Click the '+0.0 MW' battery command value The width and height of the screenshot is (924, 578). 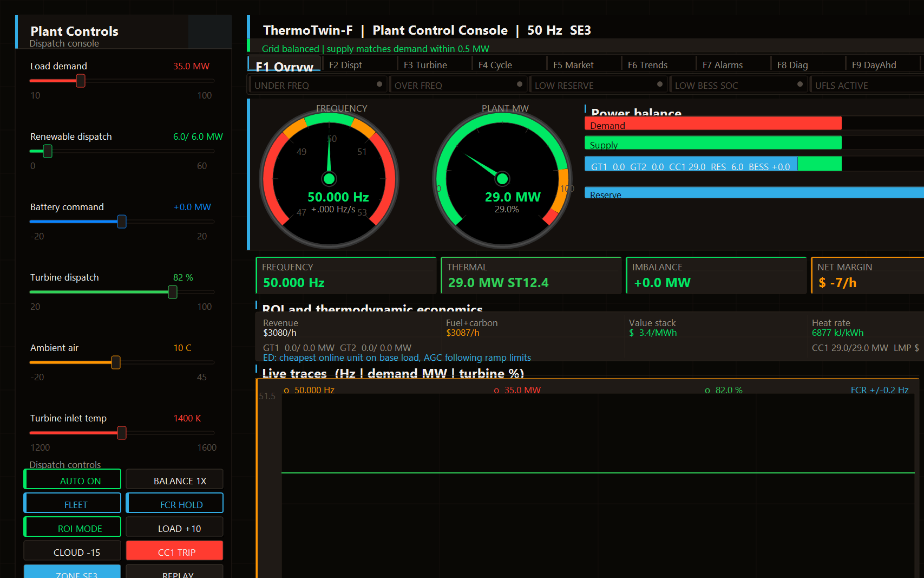pos(192,207)
